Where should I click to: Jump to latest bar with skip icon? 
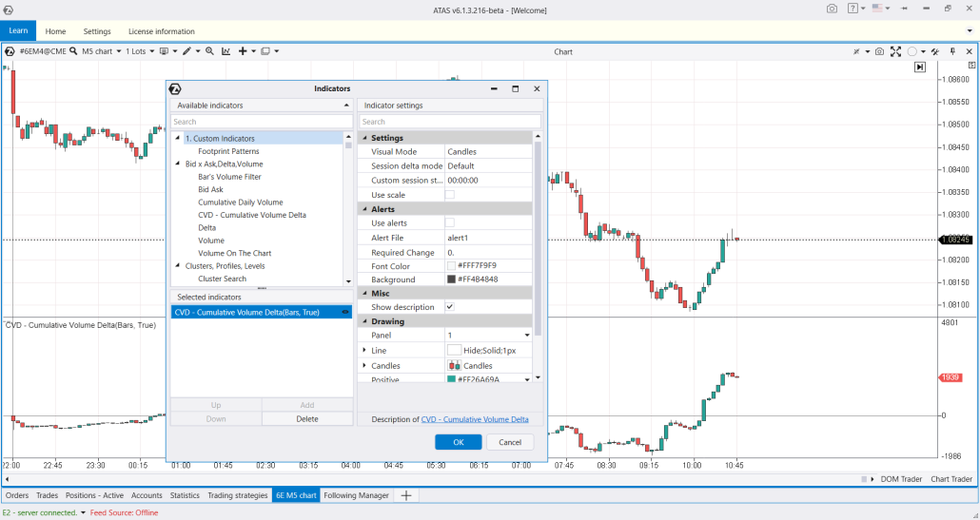[919, 67]
